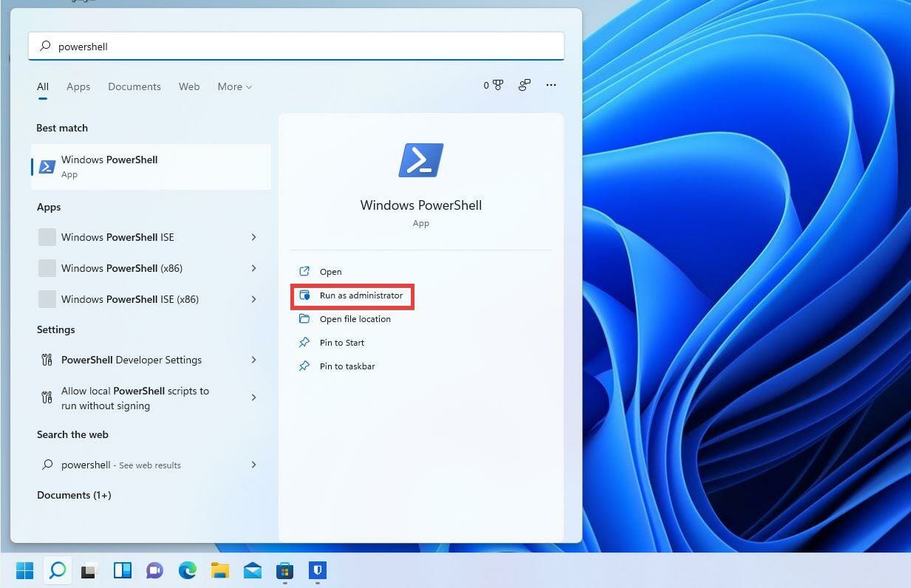Switch to the Web tab
The height and width of the screenshot is (588, 911).
[x=189, y=86]
